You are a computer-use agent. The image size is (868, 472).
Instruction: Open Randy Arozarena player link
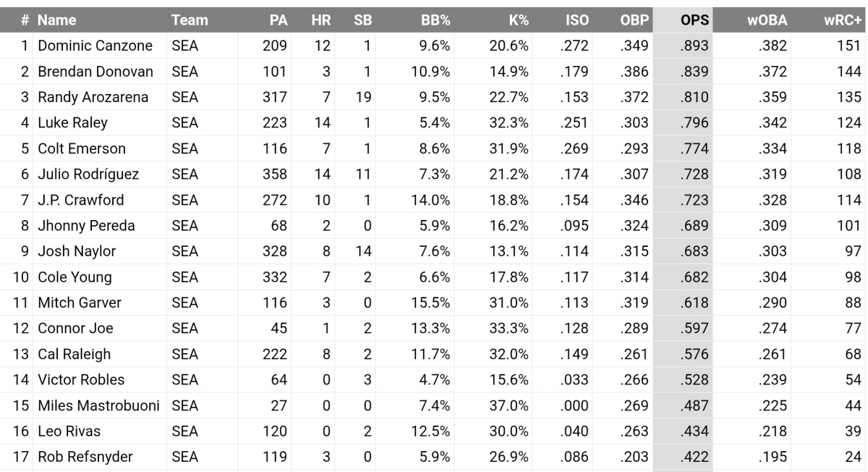93,97
